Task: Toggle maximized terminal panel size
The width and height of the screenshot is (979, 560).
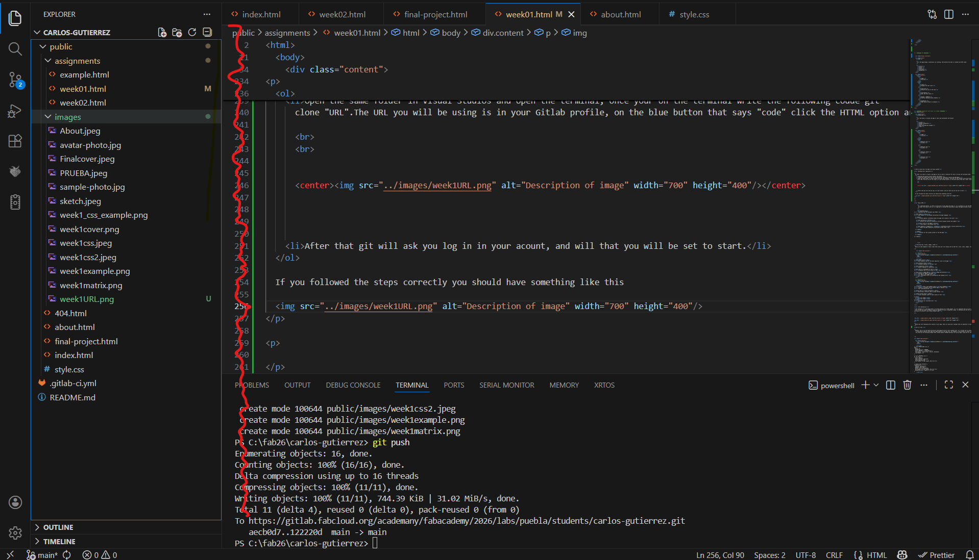Action: click(x=949, y=385)
